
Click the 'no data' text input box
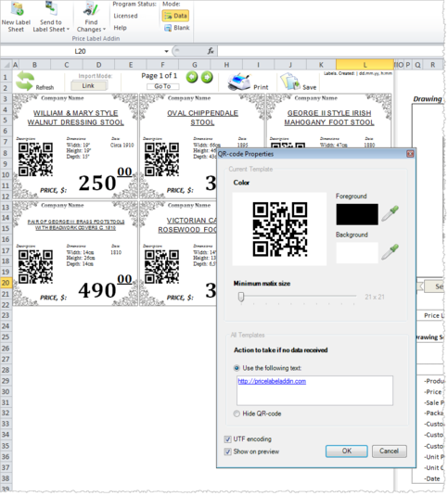tap(314, 390)
